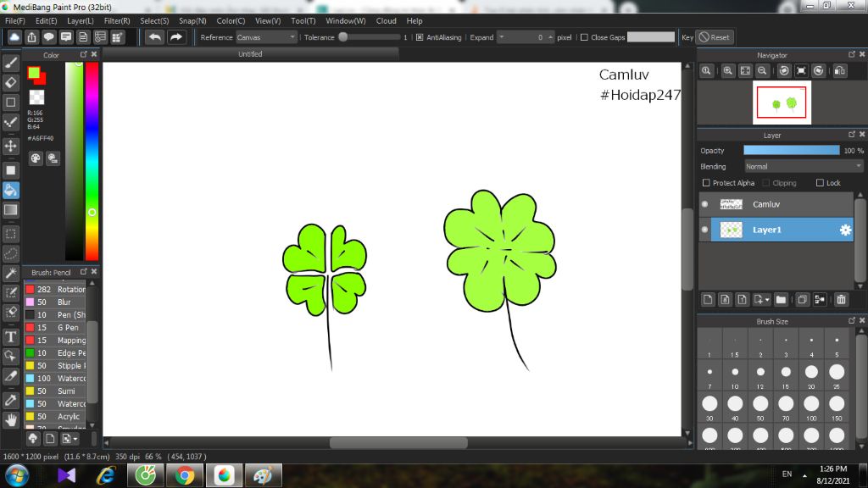Screen dimensions: 868x488
Task: Click the Expand value increase arrow
Action: (550, 37)
